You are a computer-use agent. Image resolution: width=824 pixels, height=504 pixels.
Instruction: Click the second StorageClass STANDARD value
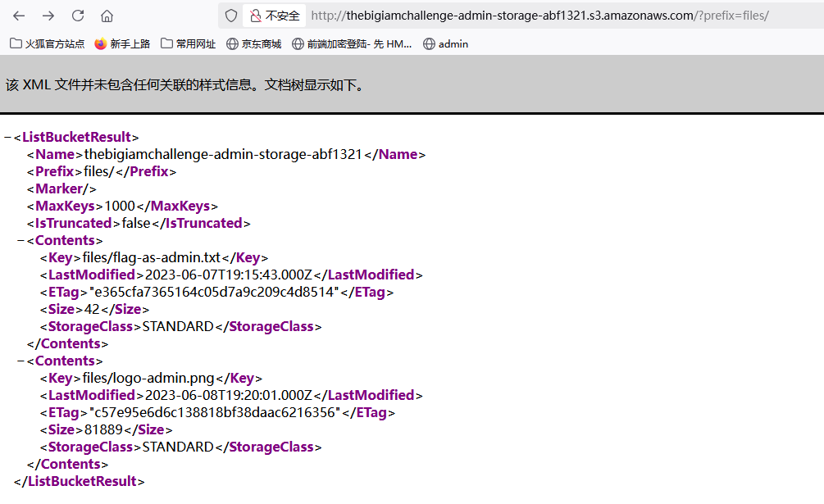click(x=178, y=447)
